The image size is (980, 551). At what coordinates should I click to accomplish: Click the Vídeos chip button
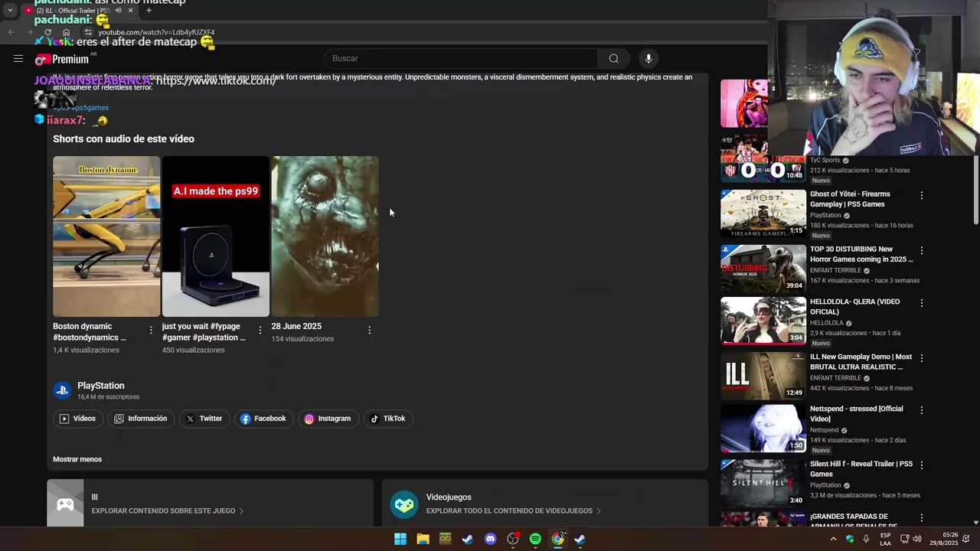(x=77, y=419)
